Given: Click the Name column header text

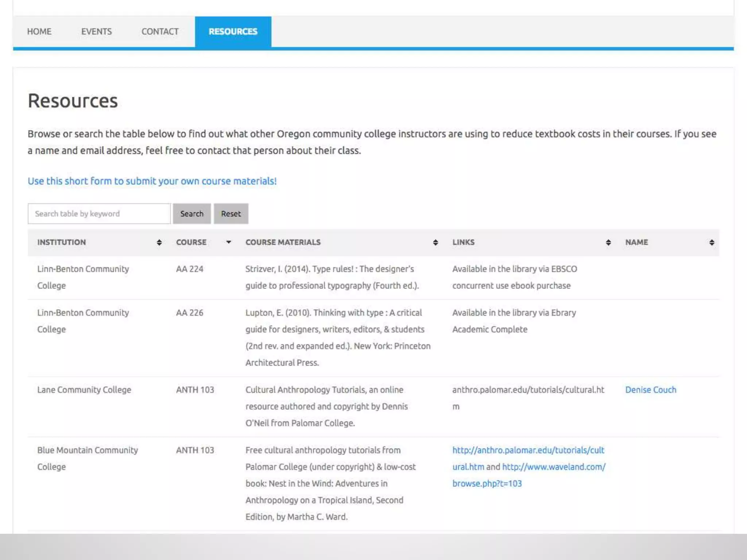Looking at the screenshot, I should pyautogui.click(x=636, y=242).
